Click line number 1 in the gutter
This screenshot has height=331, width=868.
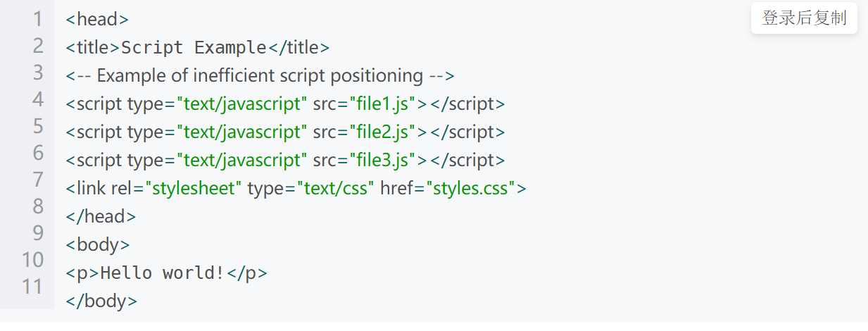click(x=37, y=20)
